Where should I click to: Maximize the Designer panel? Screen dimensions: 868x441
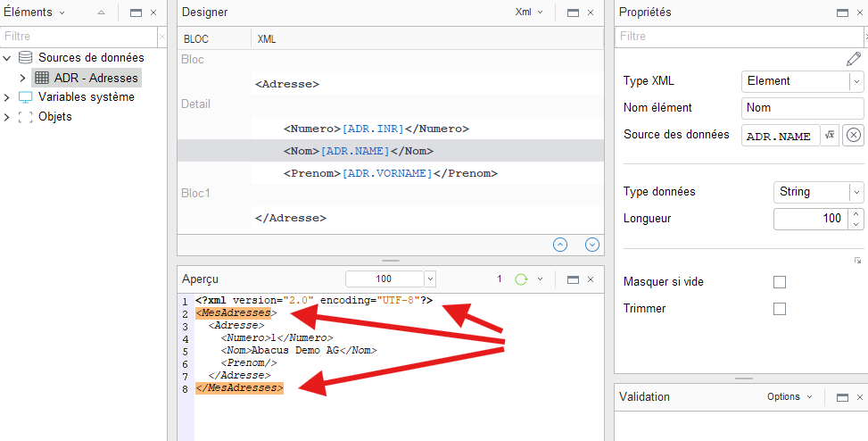[x=574, y=12]
